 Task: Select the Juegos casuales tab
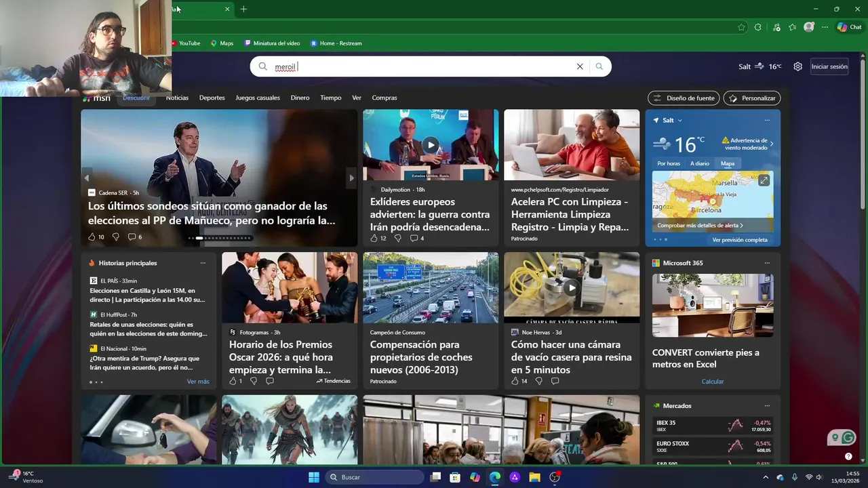258,98
